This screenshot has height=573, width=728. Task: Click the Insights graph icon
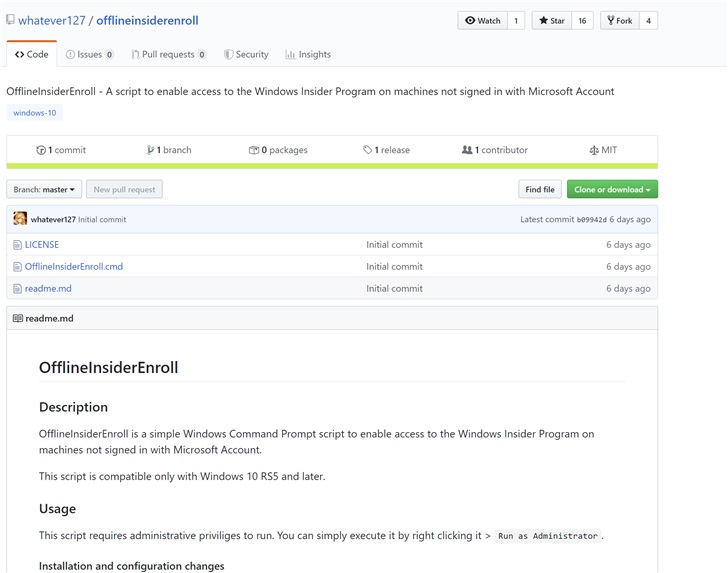pos(290,54)
